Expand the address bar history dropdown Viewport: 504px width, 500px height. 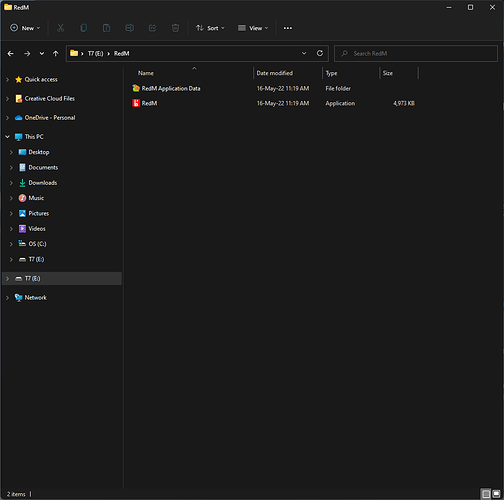pos(304,53)
